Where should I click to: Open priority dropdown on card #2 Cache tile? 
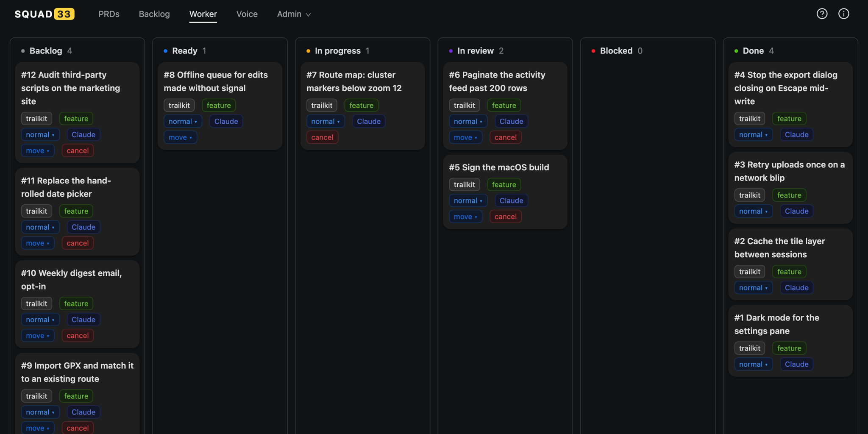pos(753,288)
